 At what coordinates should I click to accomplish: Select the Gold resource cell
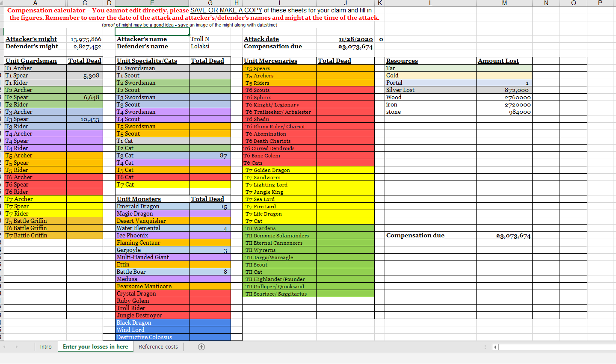(x=431, y=76)
